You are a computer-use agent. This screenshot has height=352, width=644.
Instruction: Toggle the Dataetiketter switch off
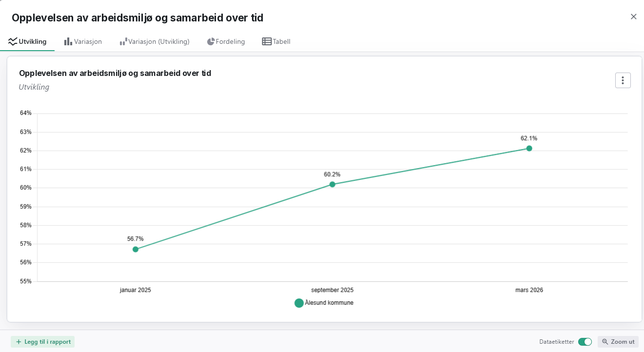585,342
